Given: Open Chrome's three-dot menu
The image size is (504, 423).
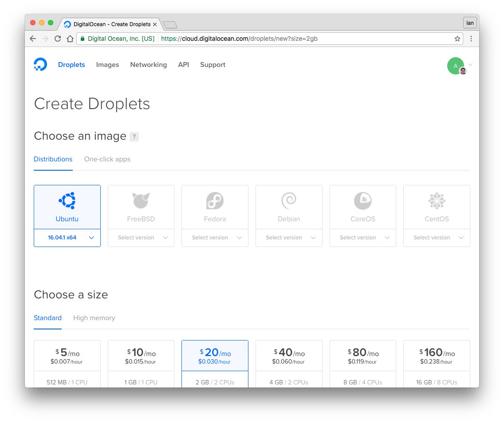Looking at the screenshot, I should point(471,39).
